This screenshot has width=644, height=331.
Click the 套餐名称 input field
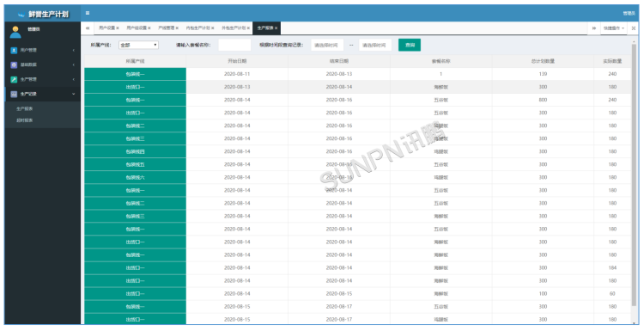tap(234, 46)
